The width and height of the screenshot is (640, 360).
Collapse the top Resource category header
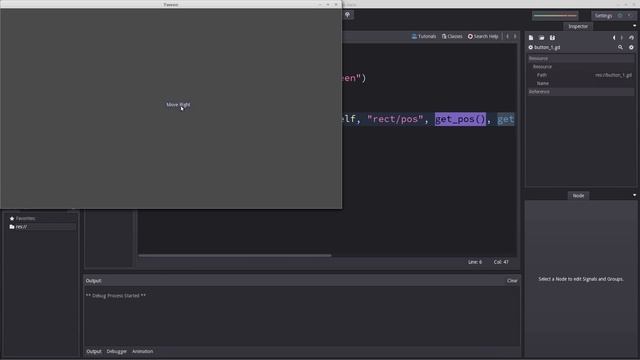coord(580,58)
